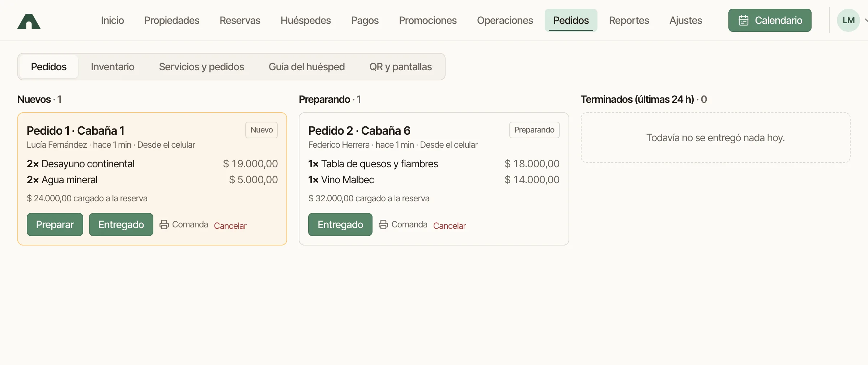Mark Pedido 2 as Entregado
Image resolution: width=868 pixels, height=365 pixels.
(340, 225)
